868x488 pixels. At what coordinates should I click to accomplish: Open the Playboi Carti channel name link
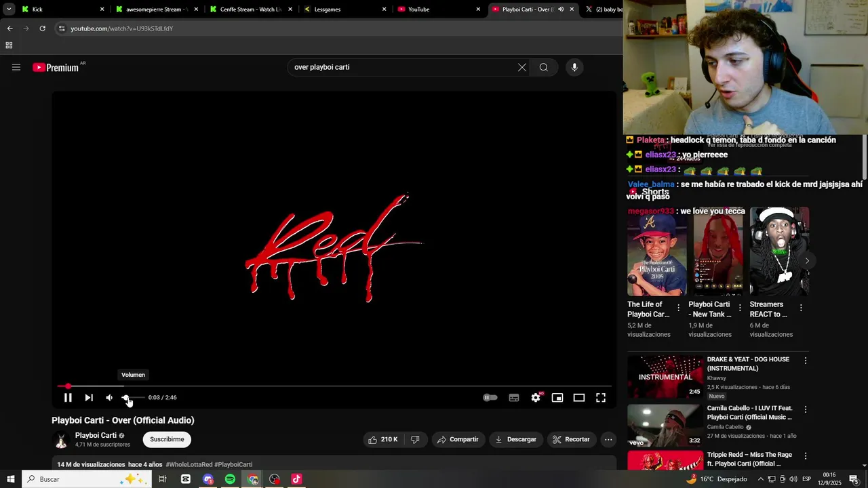[x=96, y=435]
